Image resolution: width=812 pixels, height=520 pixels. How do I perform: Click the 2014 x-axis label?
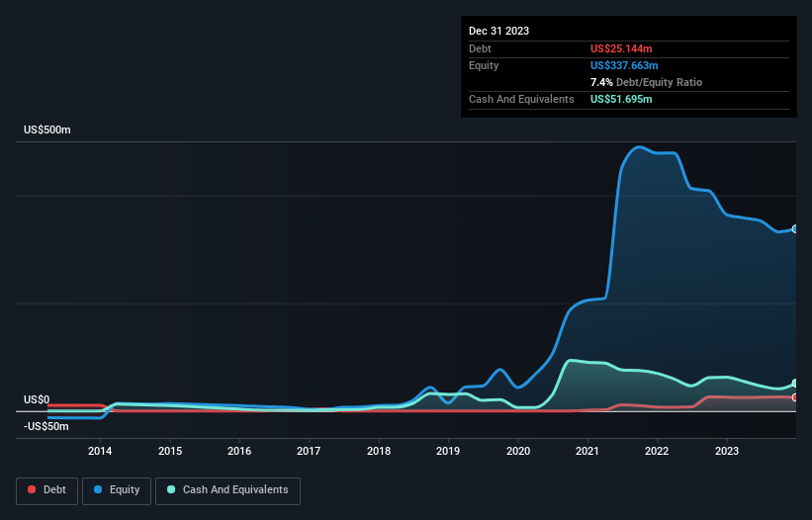point(100,451)
